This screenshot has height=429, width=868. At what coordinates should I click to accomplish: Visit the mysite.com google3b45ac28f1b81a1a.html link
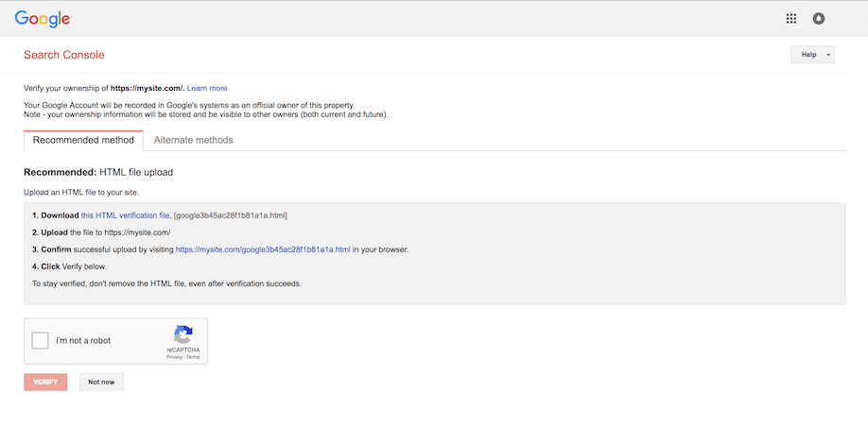[263, 249]
